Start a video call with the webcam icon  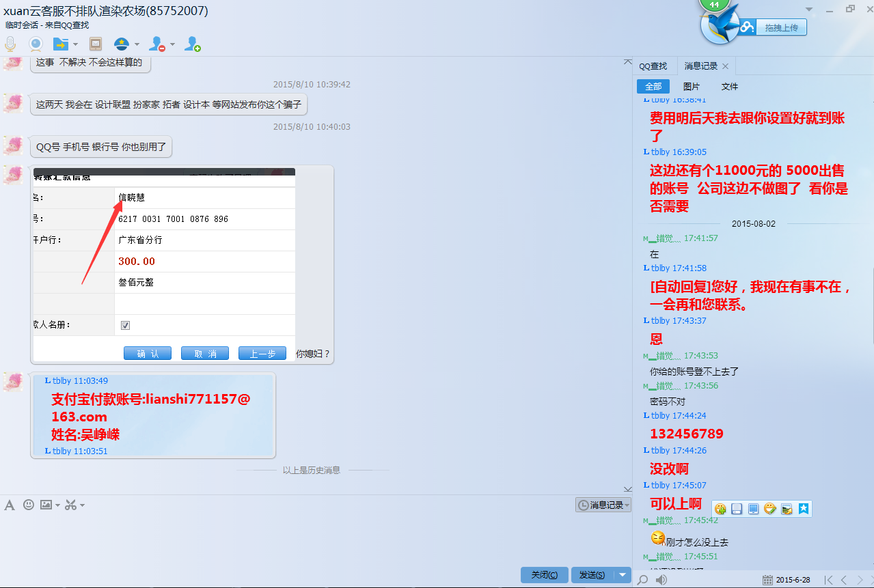tap(36, 44)
